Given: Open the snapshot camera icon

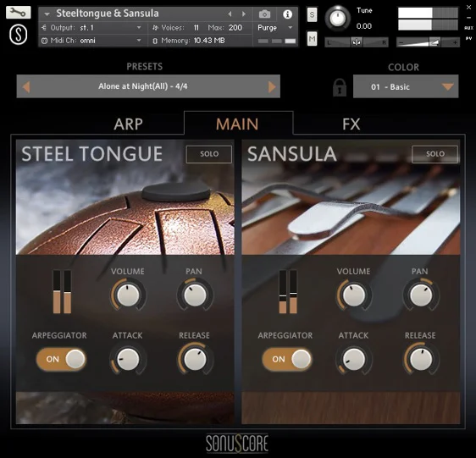Looking at the screenshot, I should (264, 14).
